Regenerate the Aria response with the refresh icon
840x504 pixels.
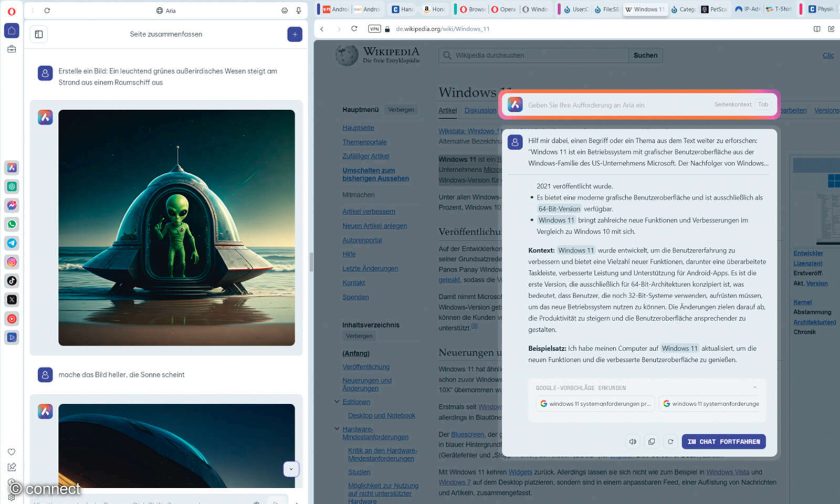coord(670,442)
